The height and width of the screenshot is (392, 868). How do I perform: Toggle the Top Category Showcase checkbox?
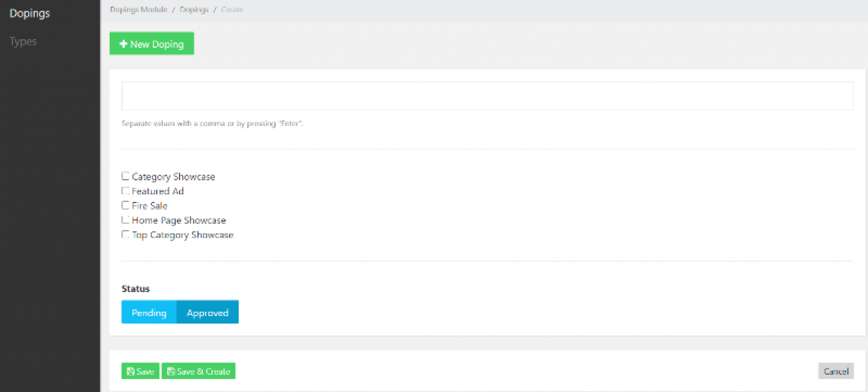(125, 235)
